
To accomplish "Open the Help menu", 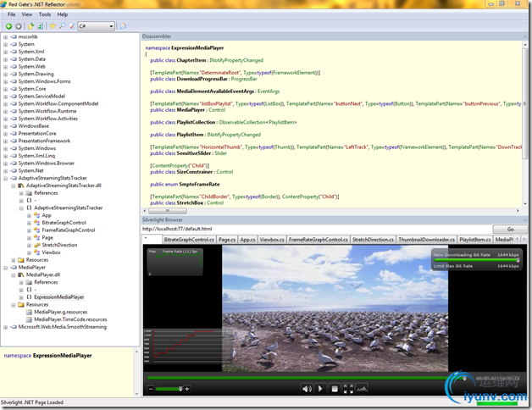I will pyautogui.click(x=63, y=14).
